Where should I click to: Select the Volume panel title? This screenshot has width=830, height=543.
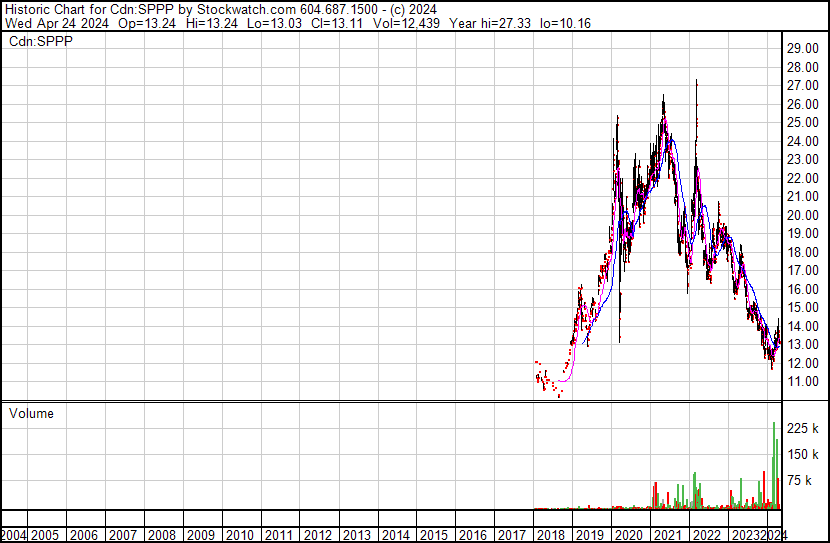click(31, 413)
